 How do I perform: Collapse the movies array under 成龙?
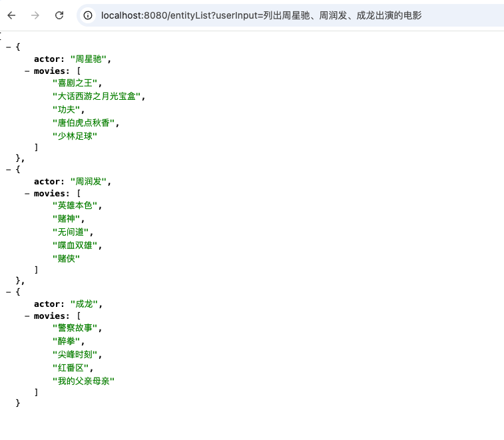click(x=27, y=316)
